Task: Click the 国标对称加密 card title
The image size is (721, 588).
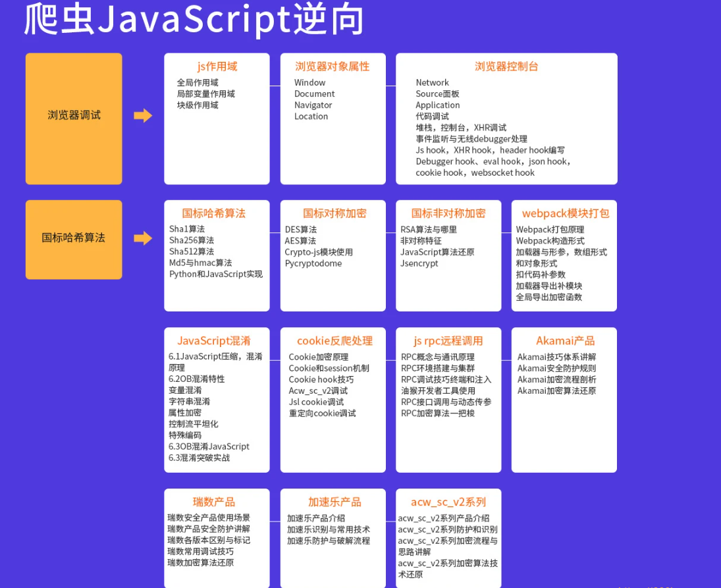Action: pyautogui.click(x=334, y=213)
